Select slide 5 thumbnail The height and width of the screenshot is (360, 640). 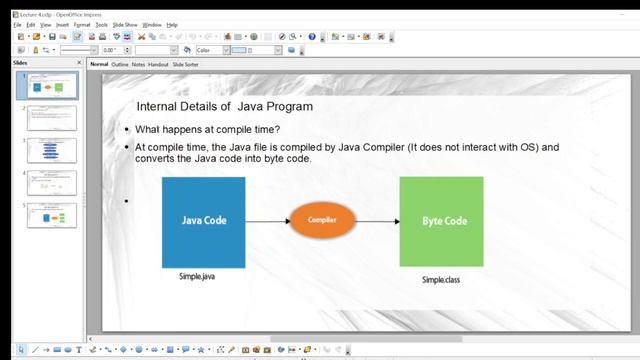pos(52,216)
